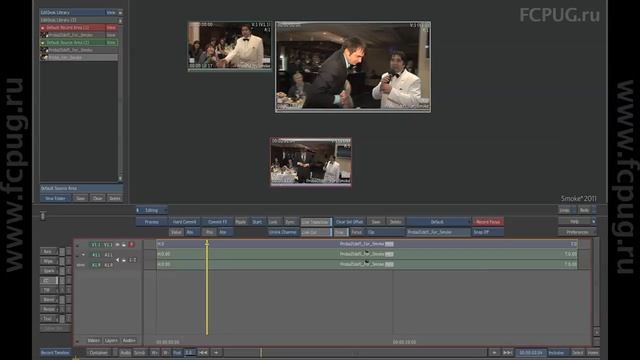640x360 pixels.
Task: Click the Layer+ add layer button
Action: tap(111, 340)
